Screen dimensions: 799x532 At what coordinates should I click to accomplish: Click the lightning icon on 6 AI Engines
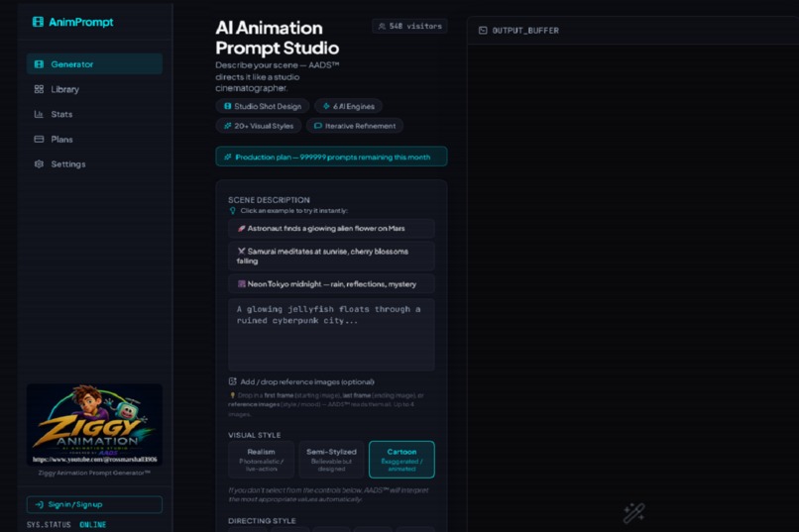(x=326, y=106)
